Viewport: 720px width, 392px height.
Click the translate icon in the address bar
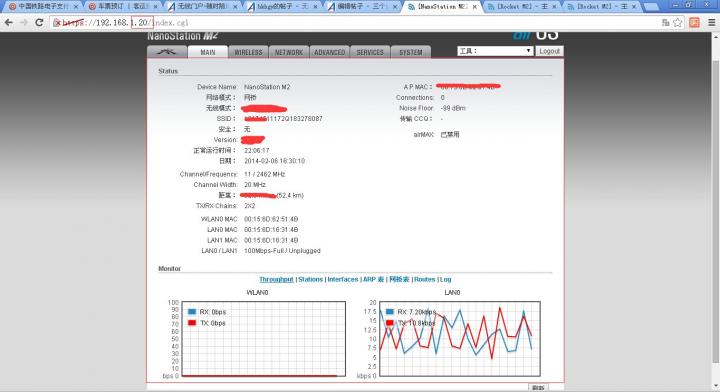pos(665,22)
